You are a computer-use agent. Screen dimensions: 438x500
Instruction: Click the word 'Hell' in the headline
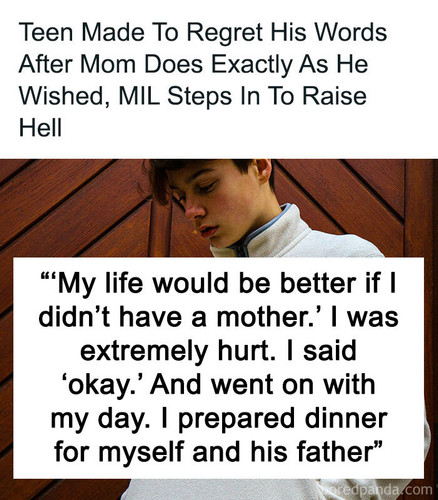pos(40,127)
